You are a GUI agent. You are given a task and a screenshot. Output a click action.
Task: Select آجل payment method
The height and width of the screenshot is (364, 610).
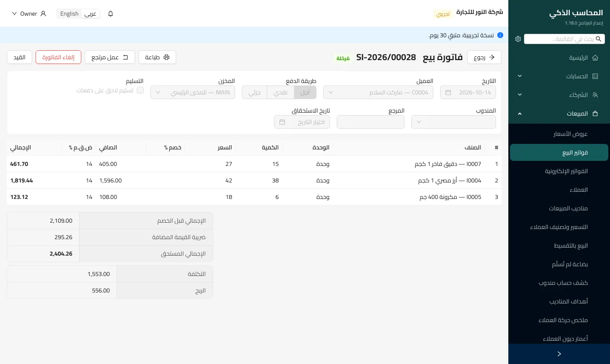point(305,92)
